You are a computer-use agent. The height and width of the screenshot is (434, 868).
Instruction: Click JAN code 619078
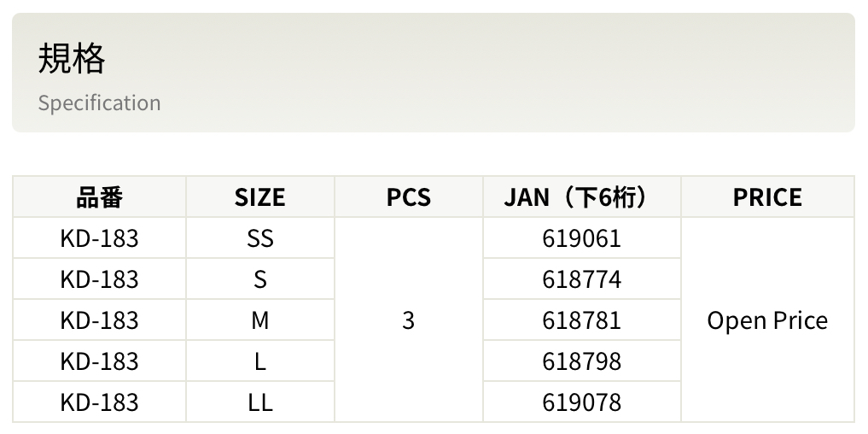coord(581,402)
